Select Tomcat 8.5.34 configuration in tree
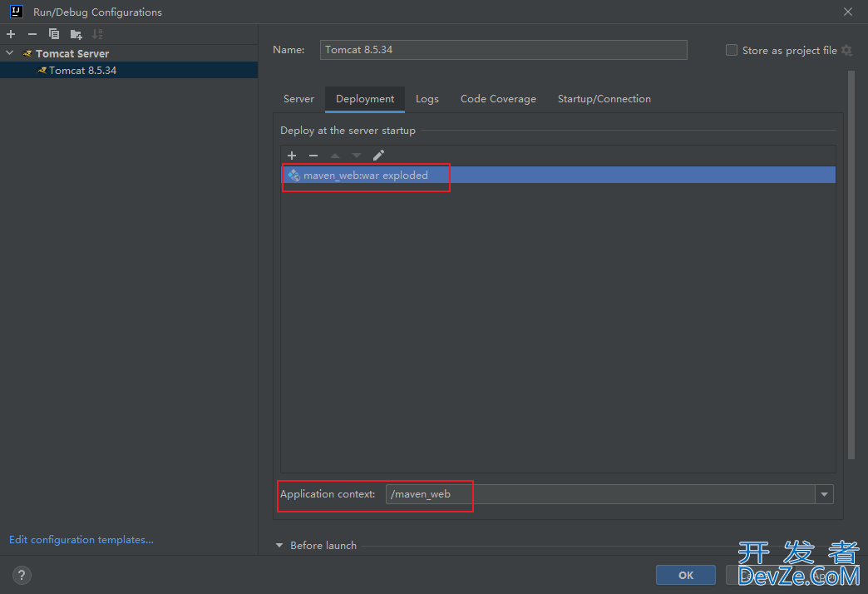Screen dimensions: 868x594 [129, 71]
